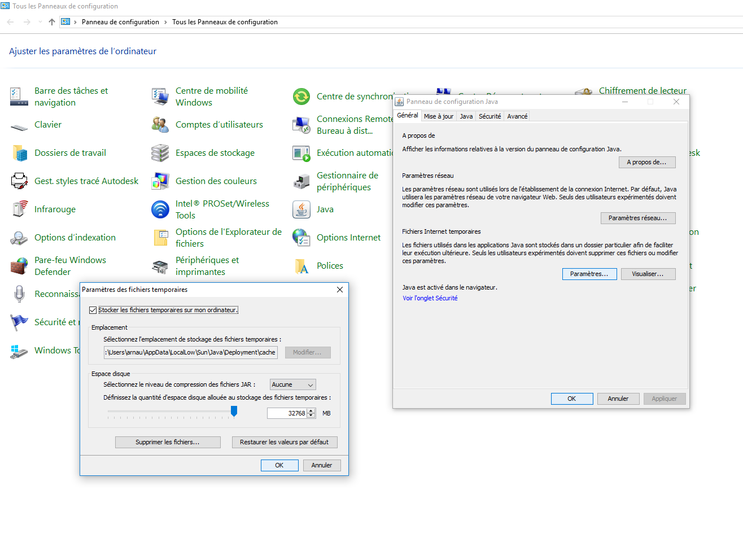743x560 pixels.
Task: Click the Windows To Go USB icon
Action: coord(19,351)
